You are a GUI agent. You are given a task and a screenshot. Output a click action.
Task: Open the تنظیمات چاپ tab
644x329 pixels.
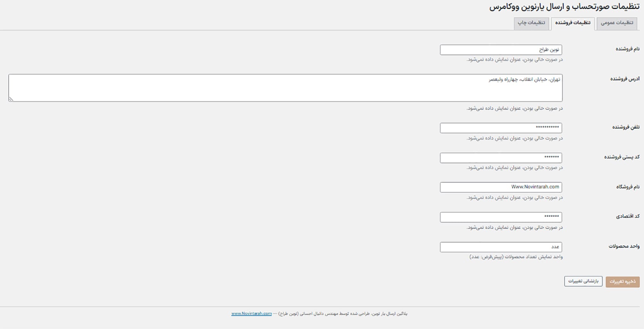[x=531, y=23]
